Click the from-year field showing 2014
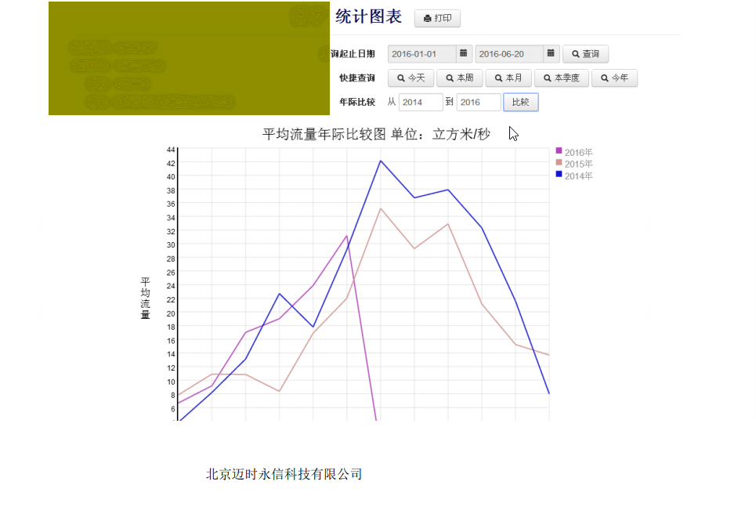This screenshot has height=532, width=756. [420, 103]
